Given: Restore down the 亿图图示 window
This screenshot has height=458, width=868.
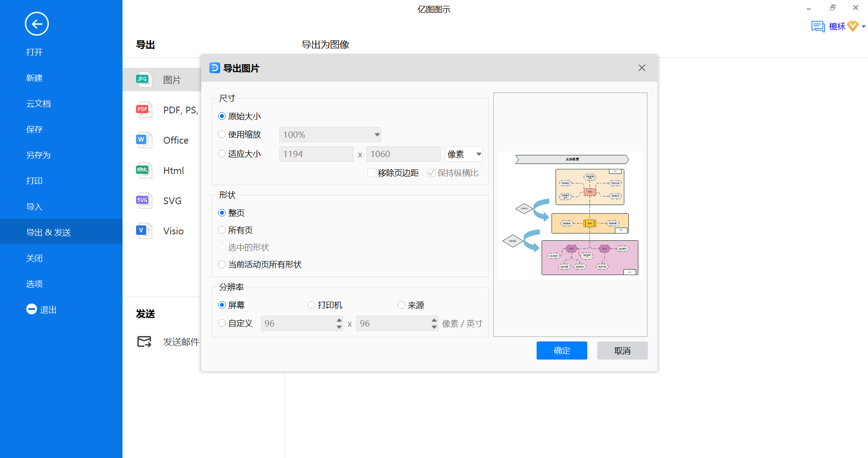Looking at the screenshot, I should click(832, 8).
